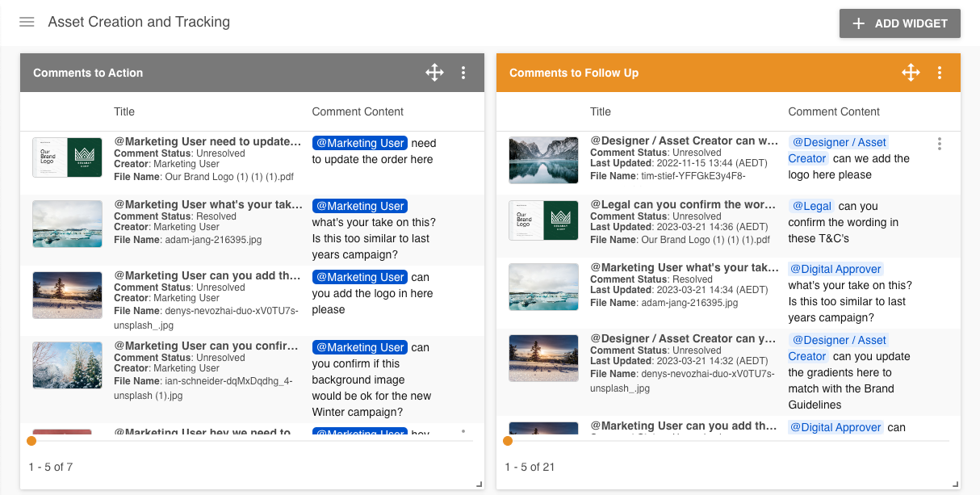This screenshot has height=495, width=980.
Task: Click the move crosshair icon on Comments to Follow Up
Action: [x=911, y=72]
